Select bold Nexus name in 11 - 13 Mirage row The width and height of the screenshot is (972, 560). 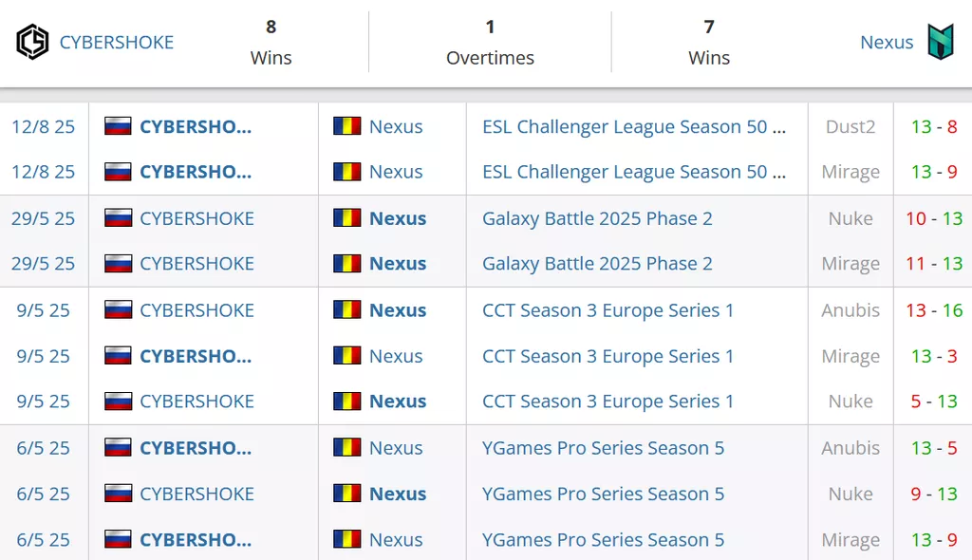coord(398,264)
